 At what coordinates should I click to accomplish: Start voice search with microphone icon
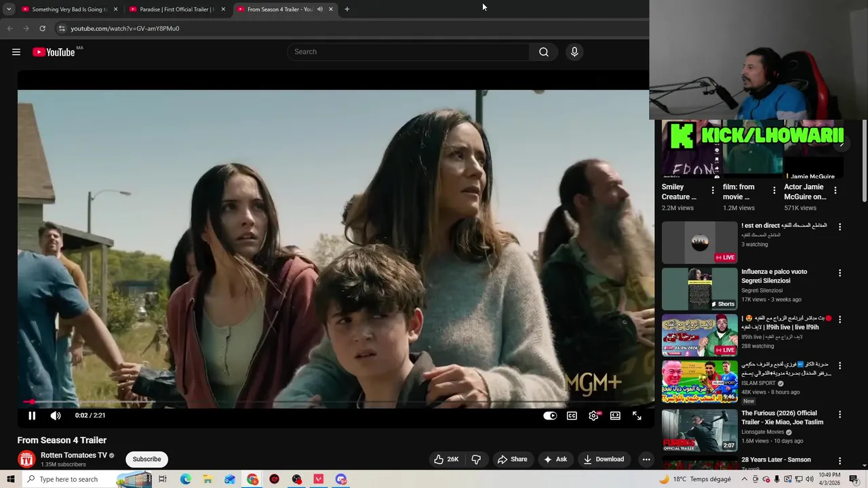[574, 52]
